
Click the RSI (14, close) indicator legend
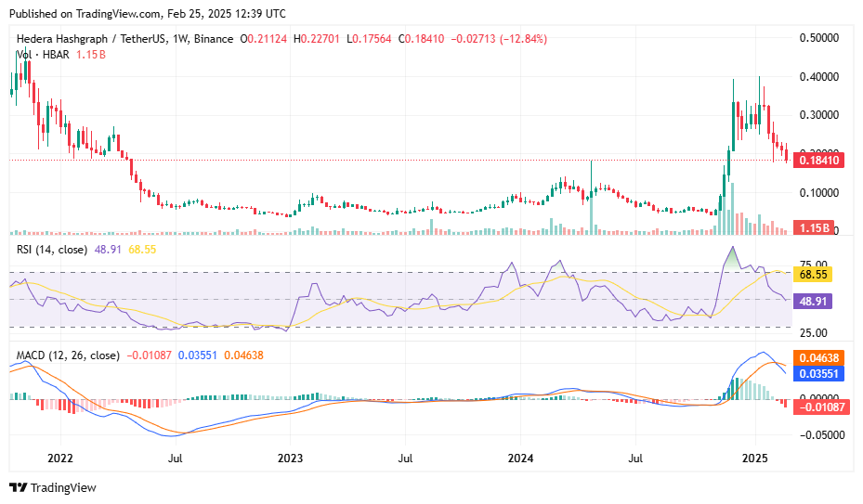tap(52, 250)
